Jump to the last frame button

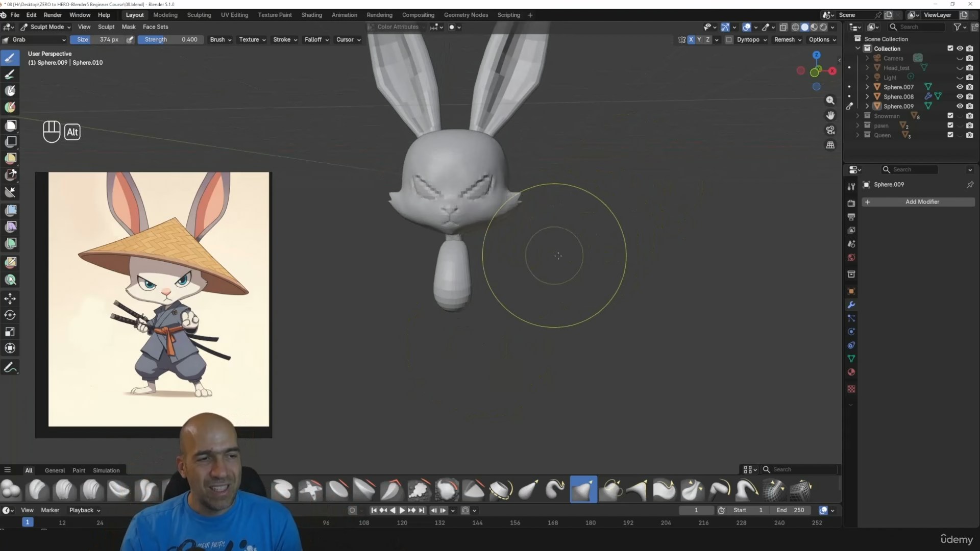click(422, 510)
